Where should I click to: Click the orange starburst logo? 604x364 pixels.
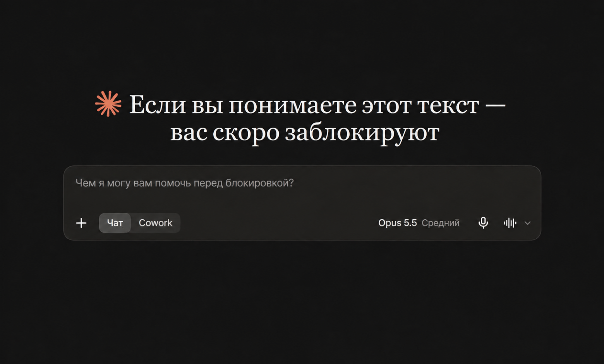[x=108, y=104]
